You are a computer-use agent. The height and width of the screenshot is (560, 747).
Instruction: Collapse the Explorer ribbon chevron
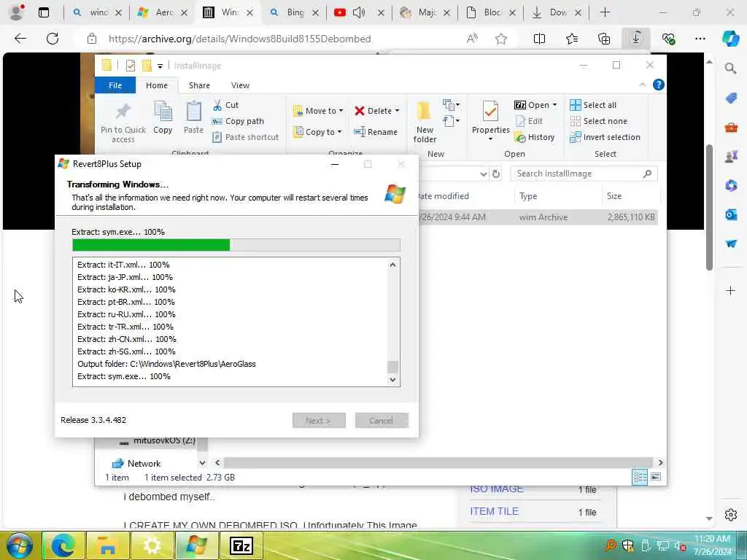click(x=642, y=85)
